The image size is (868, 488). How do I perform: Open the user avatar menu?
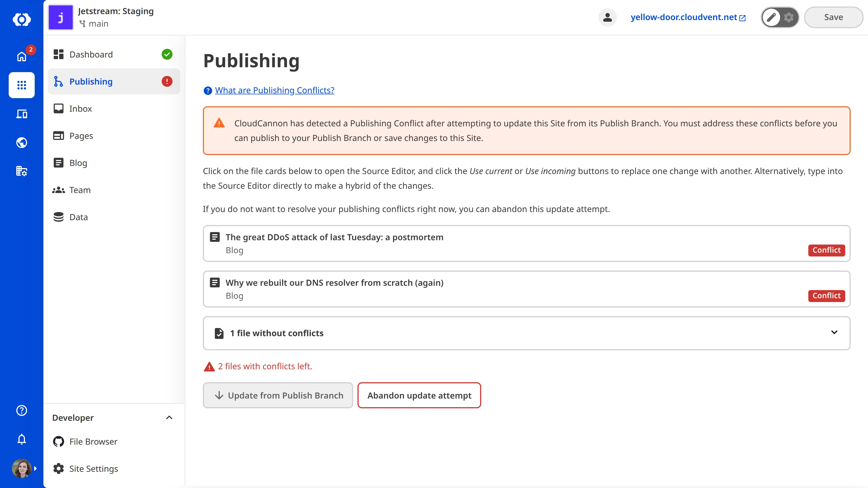pos(22,468)
